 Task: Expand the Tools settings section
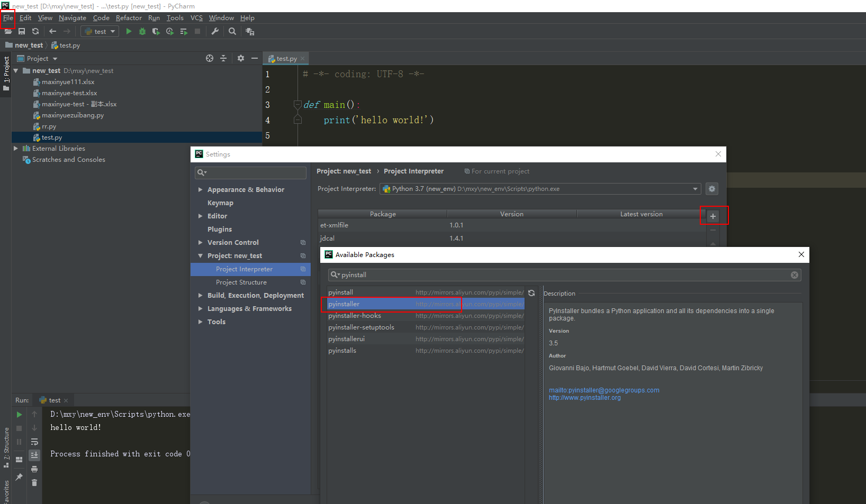point(201,322)
